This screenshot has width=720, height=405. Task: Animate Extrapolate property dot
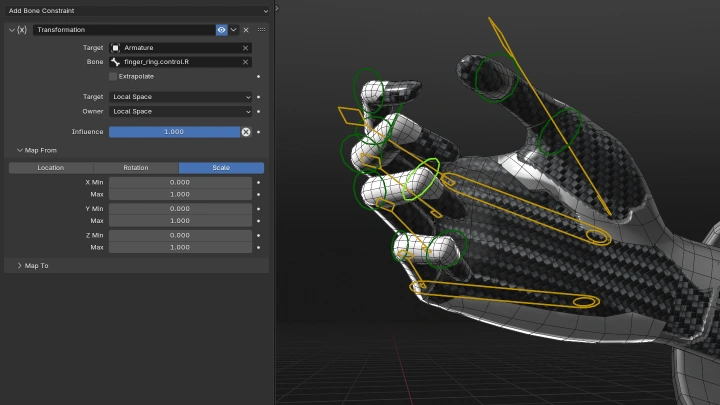pos(259,77)
